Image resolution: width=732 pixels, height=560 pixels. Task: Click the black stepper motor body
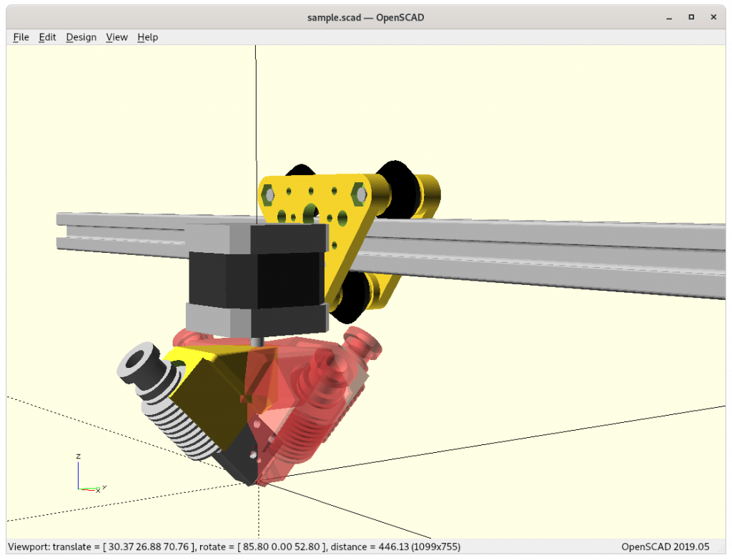click(x=257, y=279)
